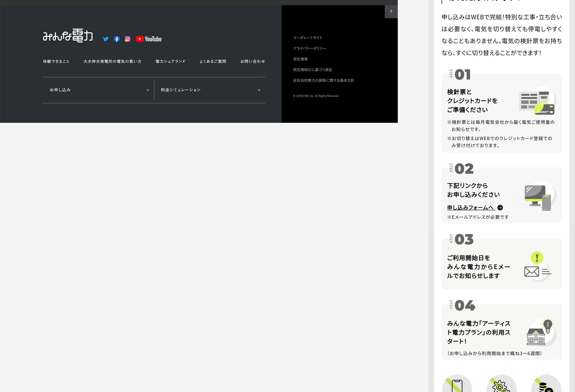Click the circled arrow beside 申し込みフォームへ
This screenshot has width=575, height=392.
click(x=500, y=207)
